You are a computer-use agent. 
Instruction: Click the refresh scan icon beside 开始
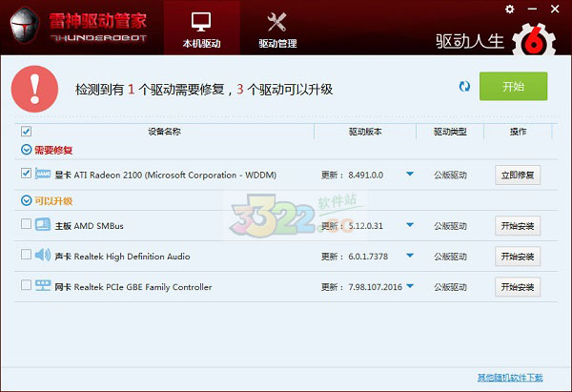(x=464, y=87)
